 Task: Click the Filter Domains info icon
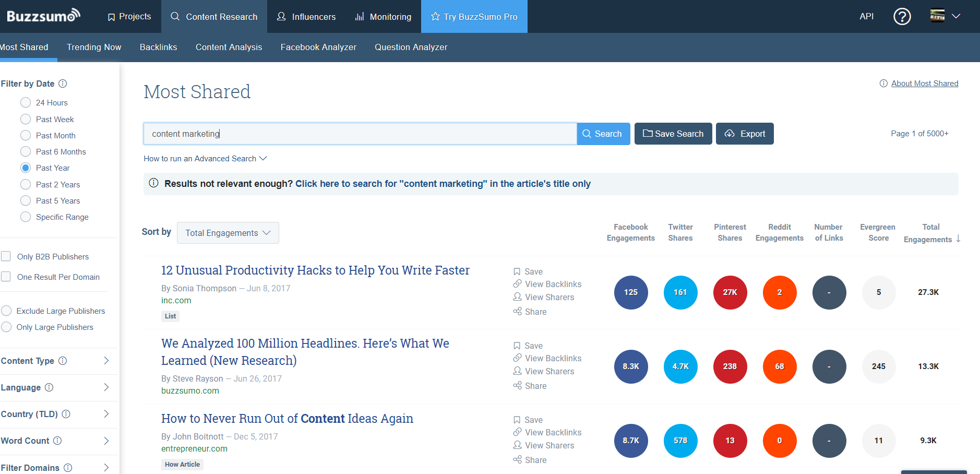tap(68, 468)
